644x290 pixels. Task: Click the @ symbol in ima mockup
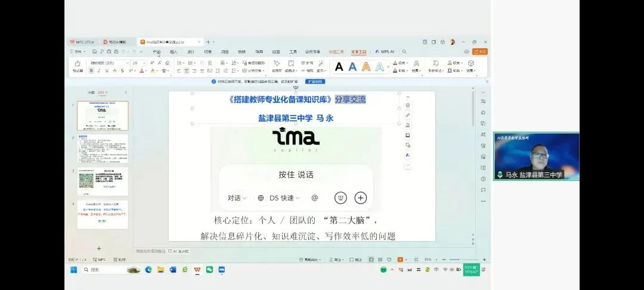(x=315, y=198)
